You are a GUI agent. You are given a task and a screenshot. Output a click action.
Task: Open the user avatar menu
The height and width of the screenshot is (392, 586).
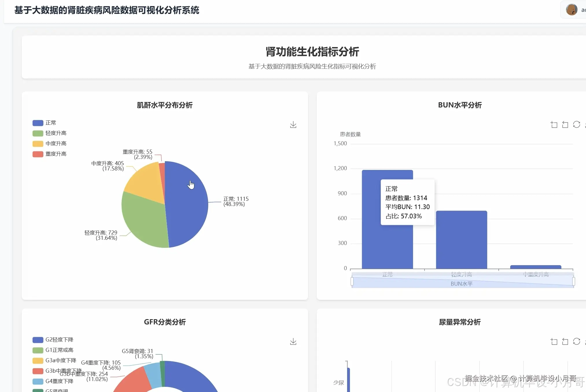tap(572, 10)
